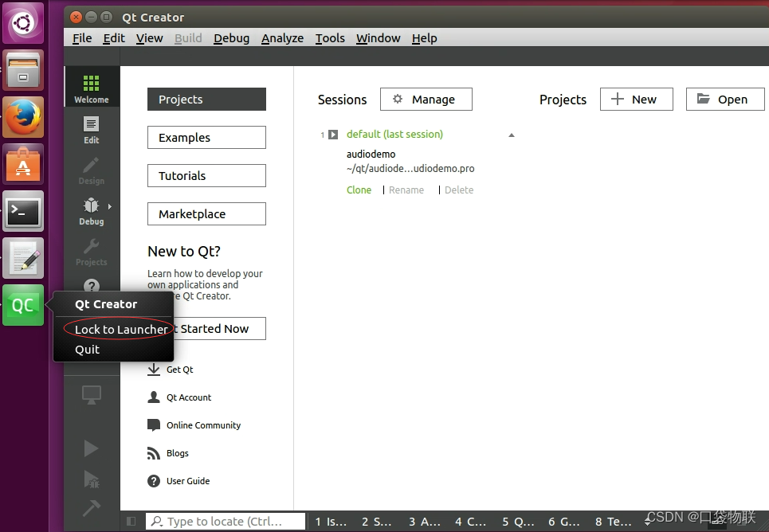
Task: Click the Qt Creator context menu title
Action: 106,304
